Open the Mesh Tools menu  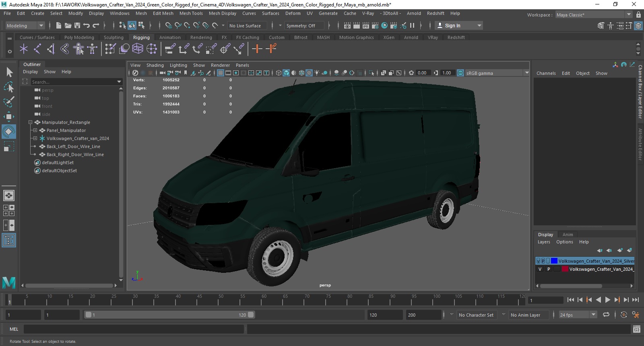click(191, 13)
